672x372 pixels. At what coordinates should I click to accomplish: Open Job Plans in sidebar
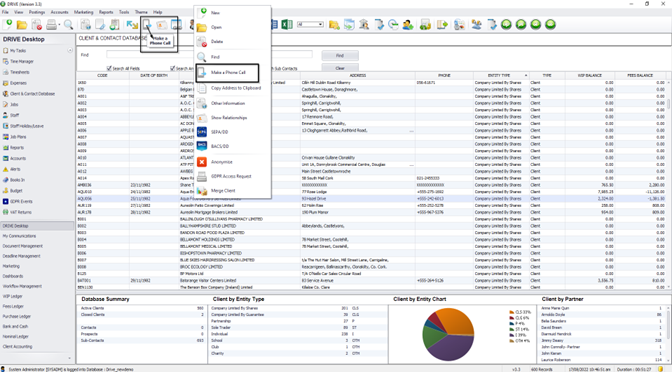pyautogui.click(x=18, y=137)
